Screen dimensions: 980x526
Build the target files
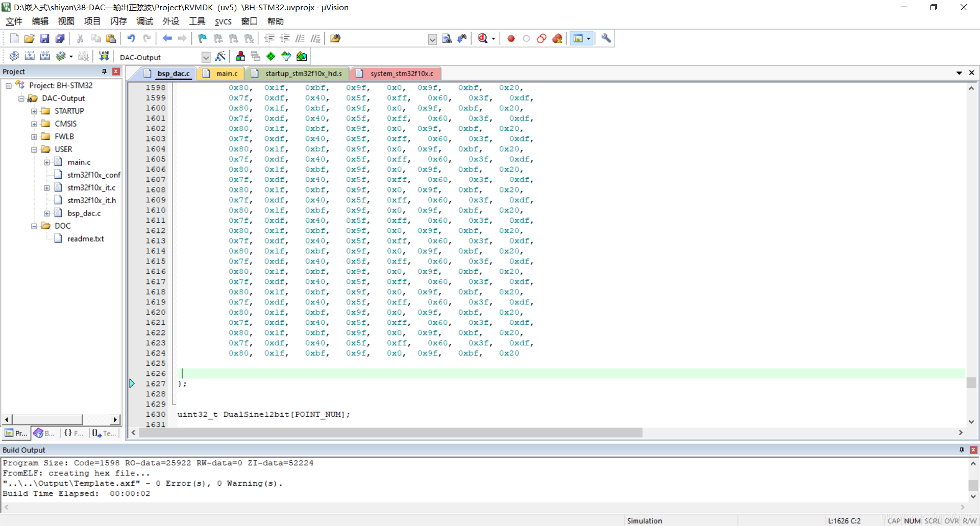(x=30, y=56)
